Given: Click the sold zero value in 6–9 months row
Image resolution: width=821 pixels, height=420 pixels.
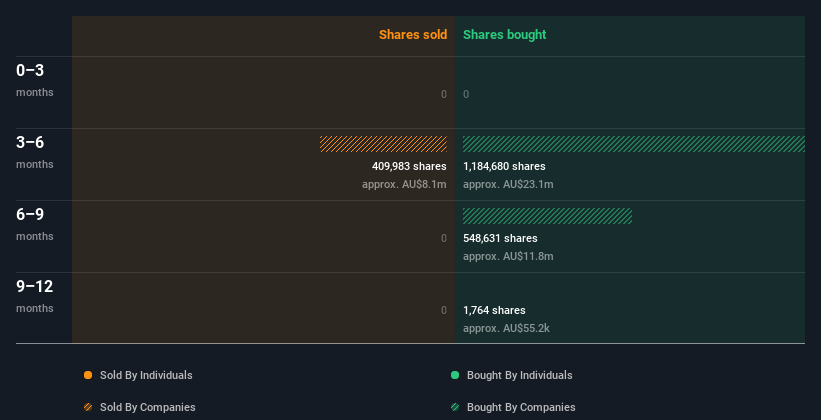Looking at the screenshot, I should (x=444, y=238).
